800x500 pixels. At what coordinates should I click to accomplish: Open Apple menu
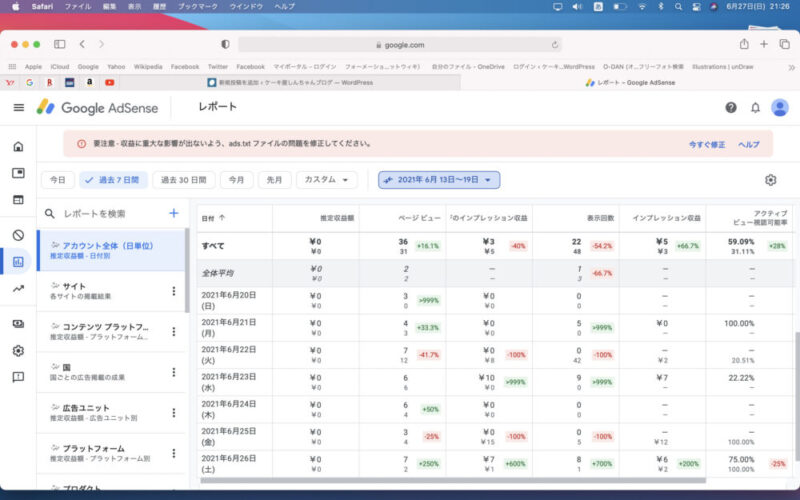[15, 7]
